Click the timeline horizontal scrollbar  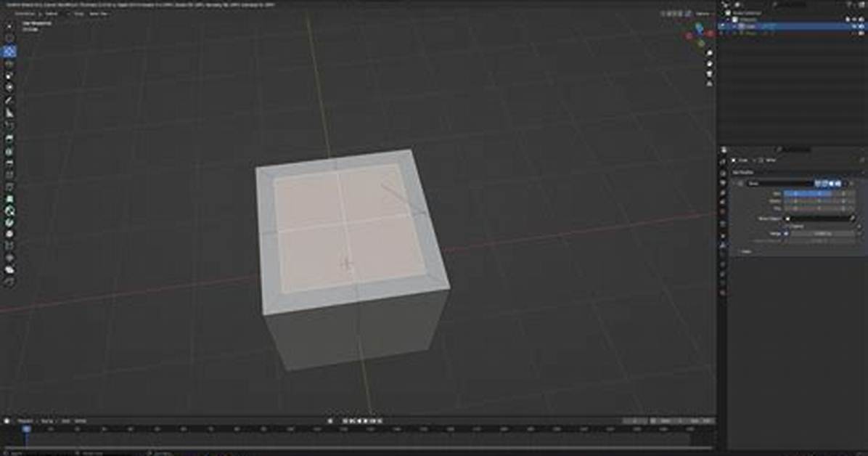point(357,447)
